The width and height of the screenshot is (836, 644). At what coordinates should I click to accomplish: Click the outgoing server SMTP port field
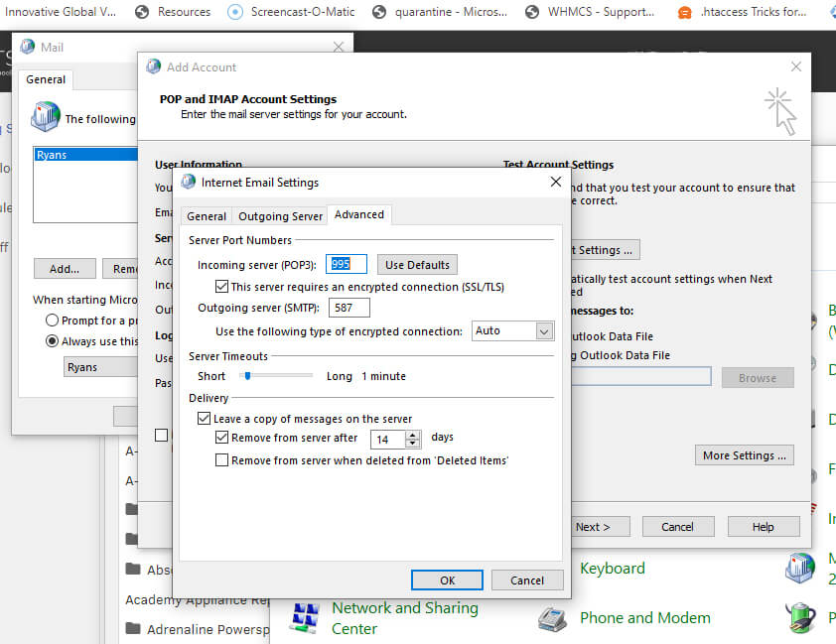point(349,308)
